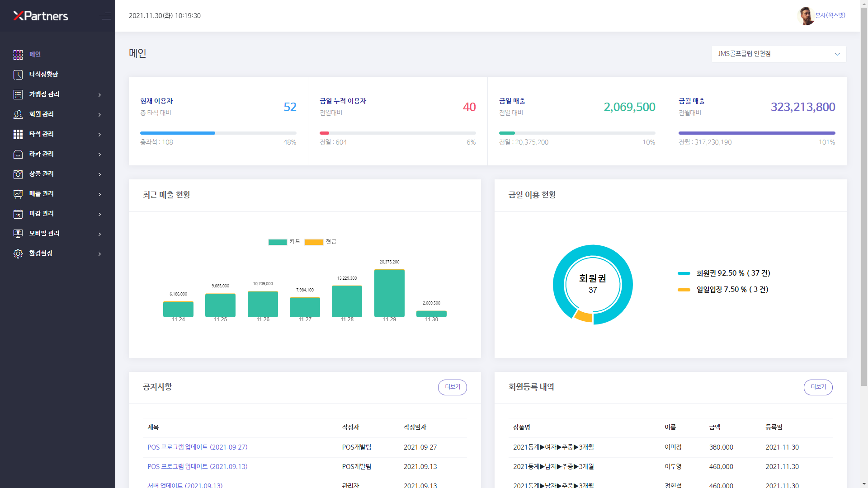Open the 타석상황판 menu item
Screen dimensions: 868x488
pos(43,75)
